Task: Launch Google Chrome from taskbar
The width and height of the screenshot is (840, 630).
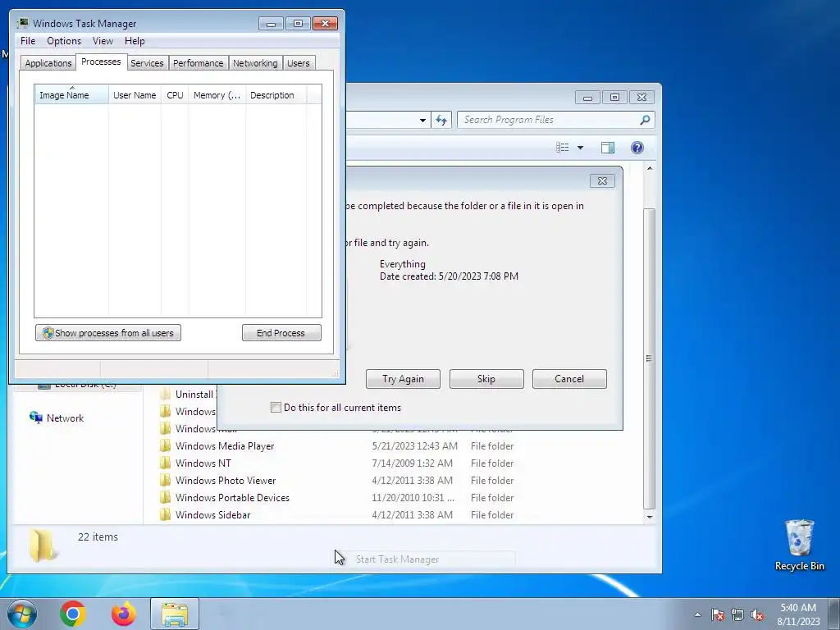Action: tap(73, 614)
